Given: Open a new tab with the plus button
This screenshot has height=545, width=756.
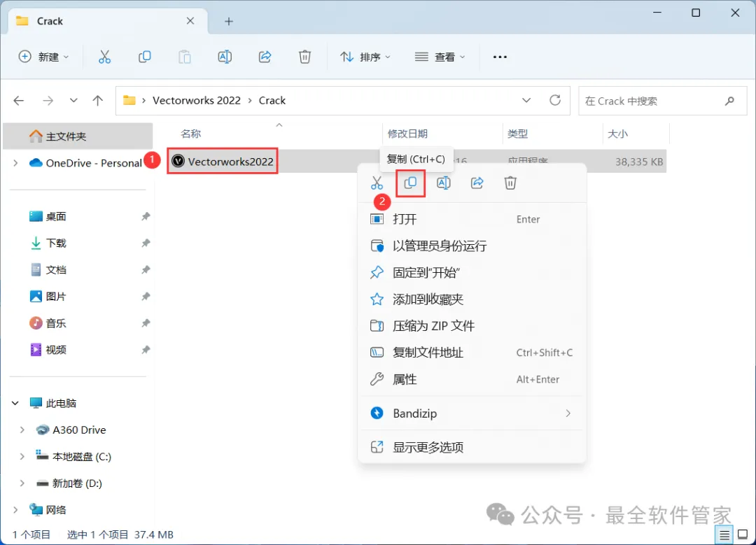Looking at the screenshot, I should click(229, 21).
